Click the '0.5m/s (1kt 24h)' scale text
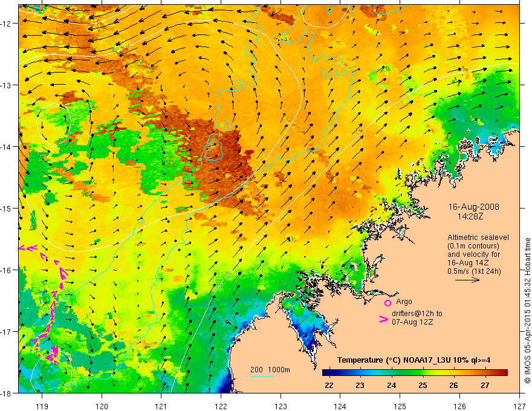532x411 pixels. [x=474, y=271]
